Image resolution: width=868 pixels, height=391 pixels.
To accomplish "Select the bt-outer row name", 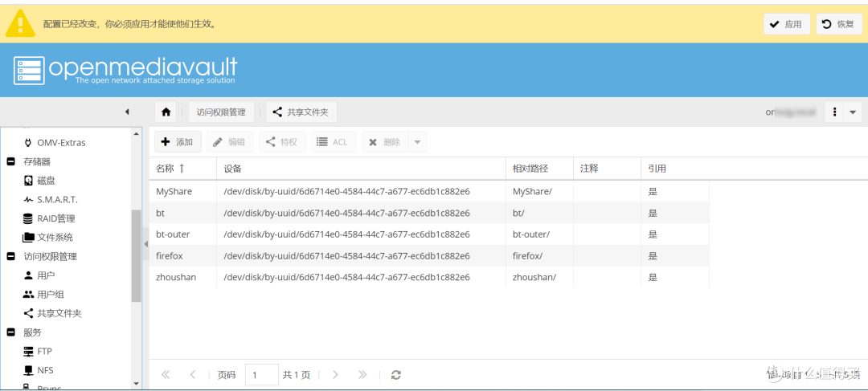I will pyautogui.click(x=173, y=234).
